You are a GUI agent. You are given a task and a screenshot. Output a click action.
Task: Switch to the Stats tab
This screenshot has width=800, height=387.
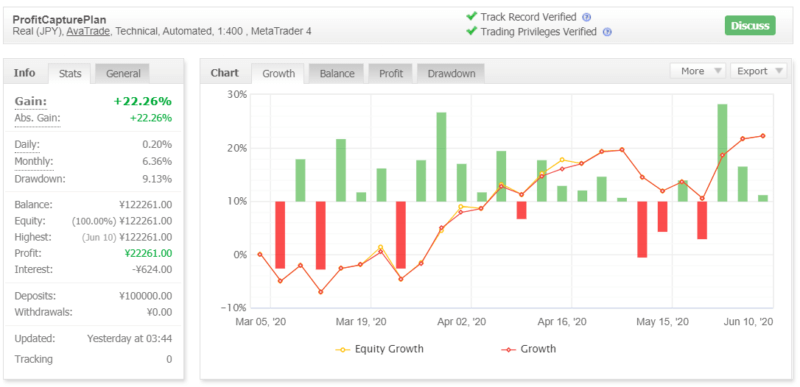pyautogui.click(x=70, y=73)
